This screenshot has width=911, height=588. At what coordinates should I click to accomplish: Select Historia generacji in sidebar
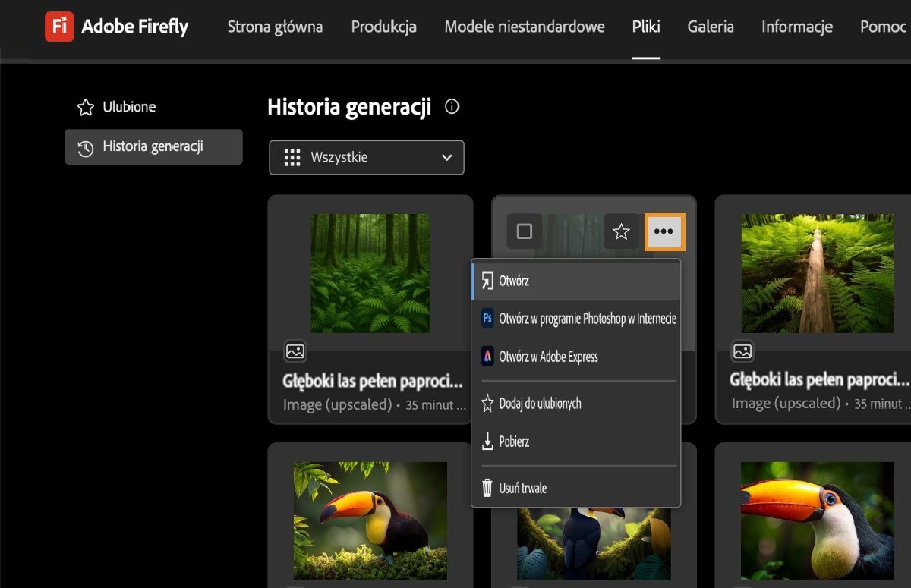[x=153, y=147]
